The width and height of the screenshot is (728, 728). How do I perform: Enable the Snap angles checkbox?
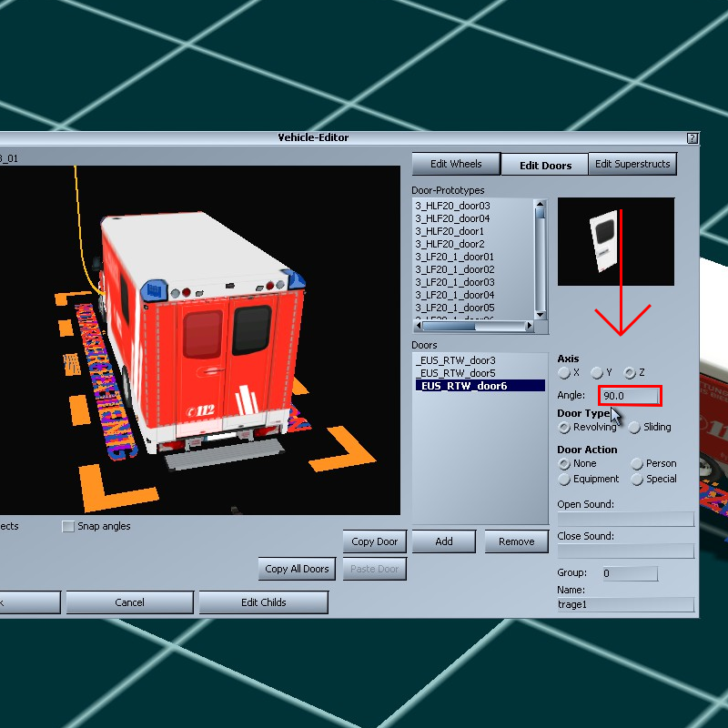click(68, 527)
